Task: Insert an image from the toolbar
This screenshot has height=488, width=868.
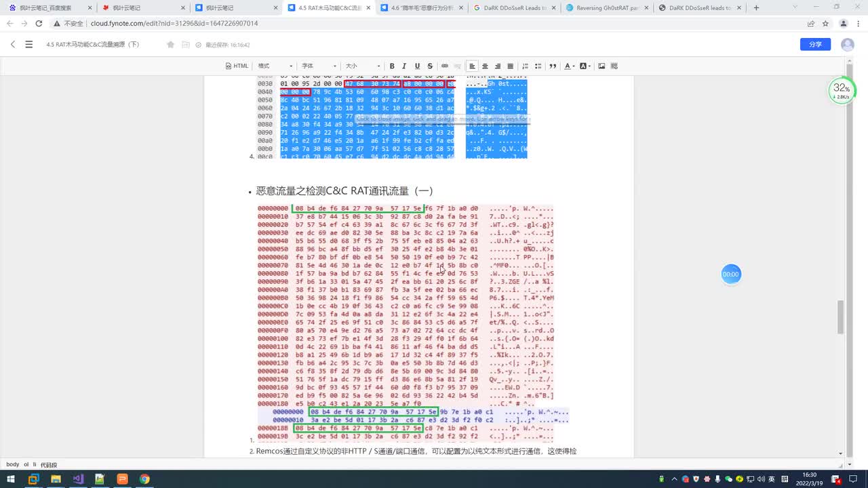Action: pyautogui.click(x=601, y=66)
